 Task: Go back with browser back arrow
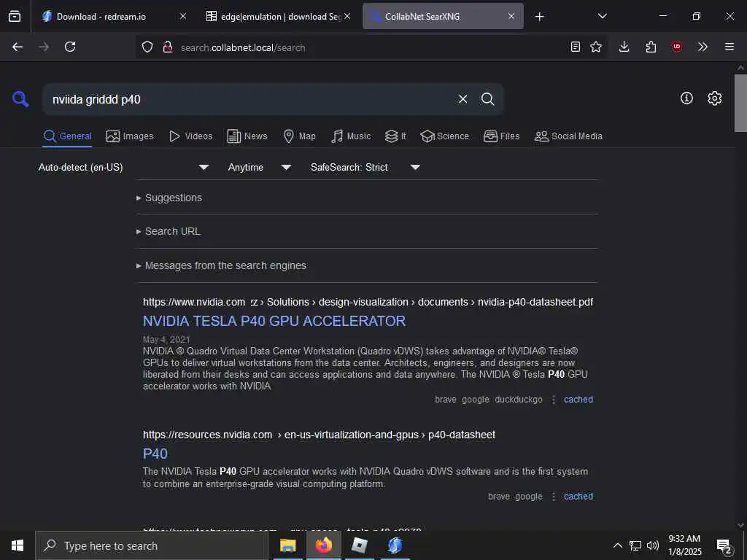point(18,47)
